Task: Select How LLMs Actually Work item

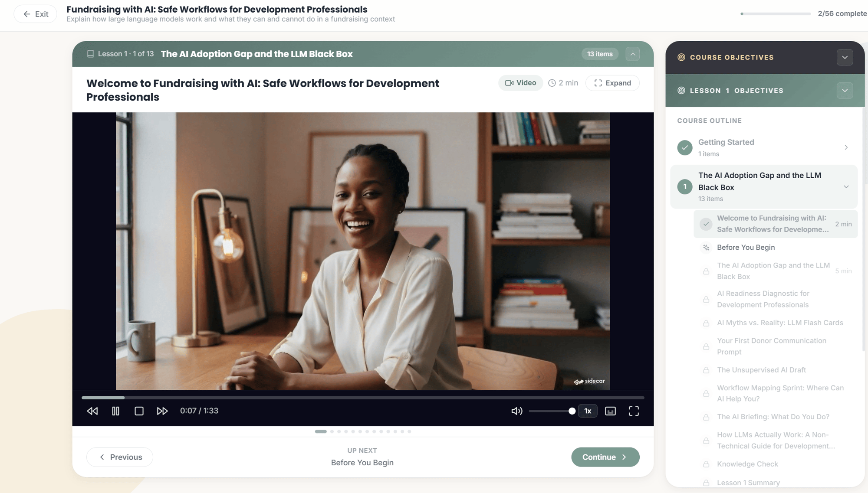Action: (x=776, y=441)
